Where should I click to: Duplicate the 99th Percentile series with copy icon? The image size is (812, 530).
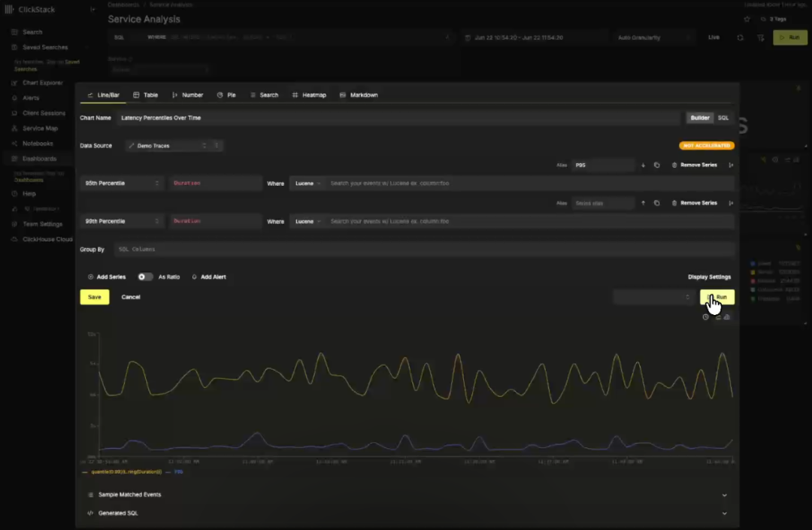coord(656,203)
